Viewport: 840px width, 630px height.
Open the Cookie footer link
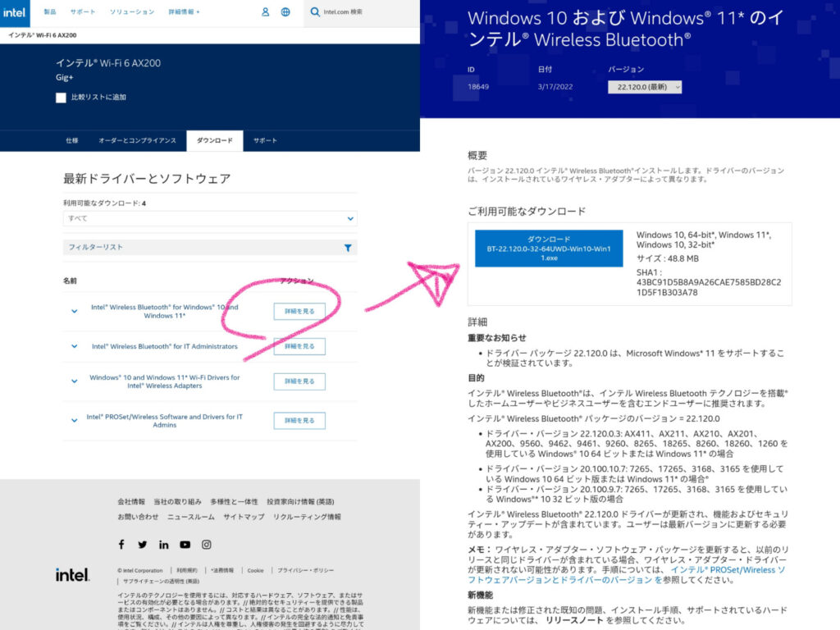pyautogui.click(x=256, y=571)
